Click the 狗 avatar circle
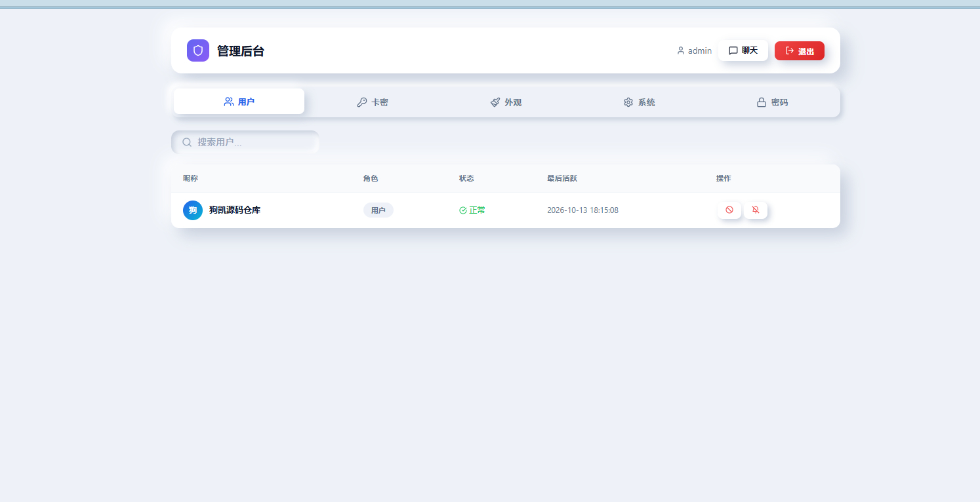This screenshot has width=980, height=502. pos(193,210)
